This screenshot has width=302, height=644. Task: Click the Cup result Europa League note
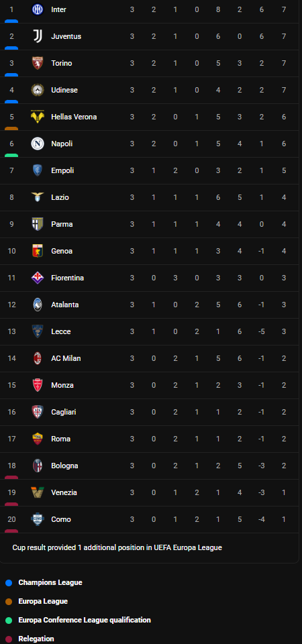pos(117,547)
